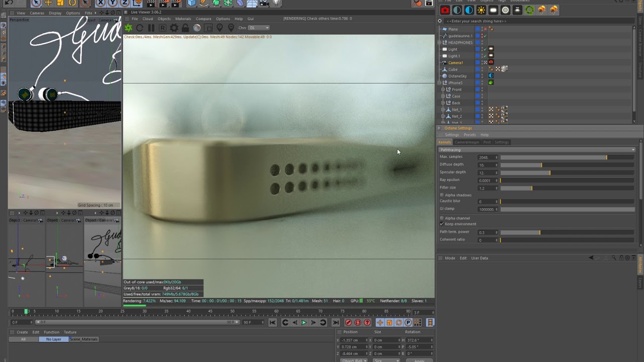Screen dimensions: 644x362
Task: Enable Alpha shadows checkbox
Action: coord(442,195)
